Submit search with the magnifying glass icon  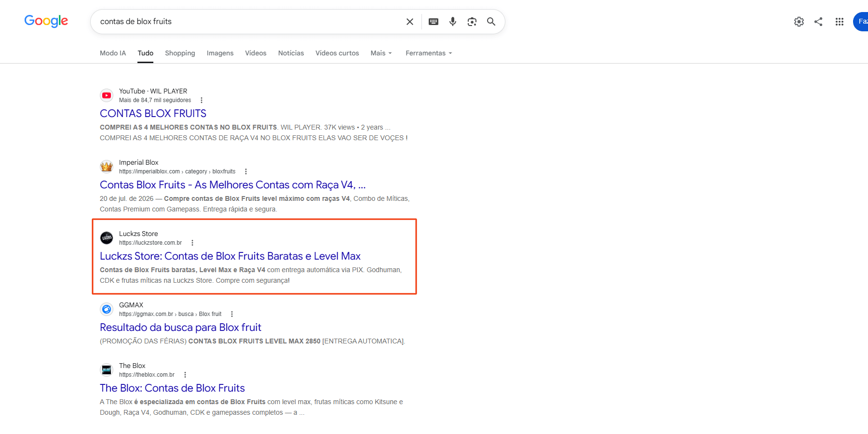coord(491,22)
